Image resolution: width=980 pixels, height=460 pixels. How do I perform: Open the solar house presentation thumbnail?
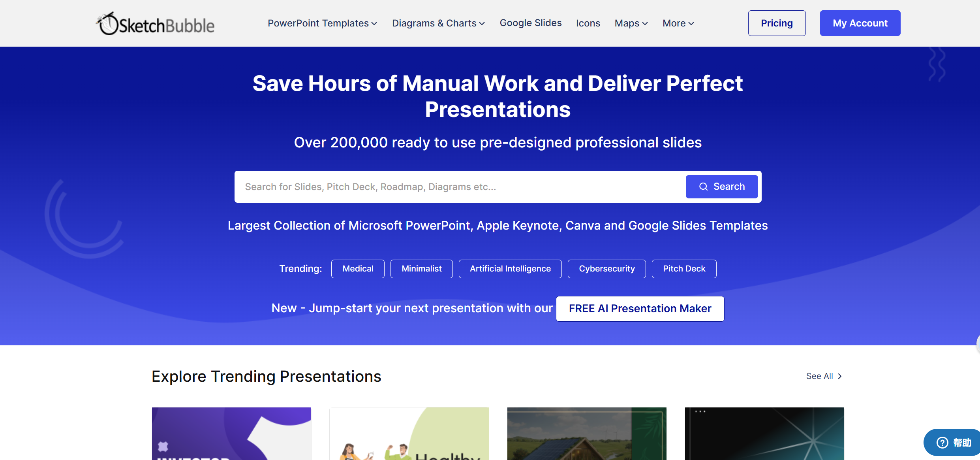tap(587, 434)
